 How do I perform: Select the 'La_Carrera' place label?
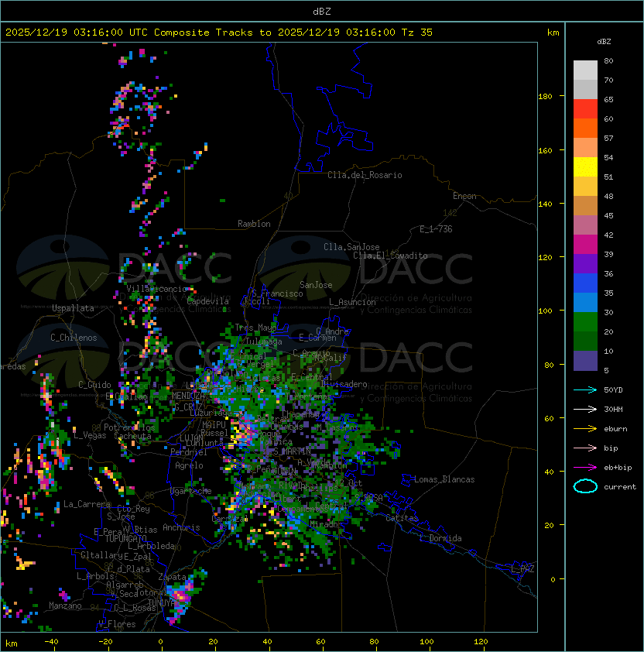(87, 504)
